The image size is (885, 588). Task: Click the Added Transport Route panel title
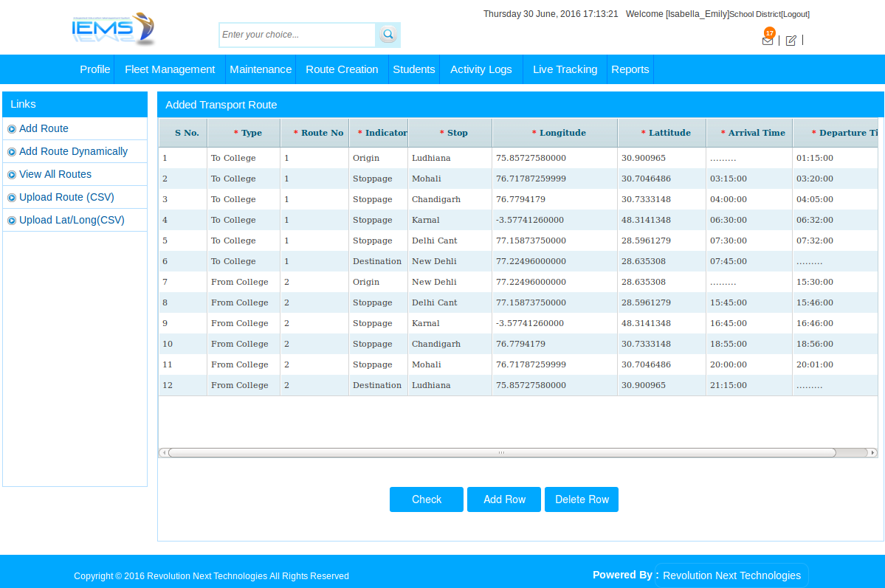(x=221, y=105)
